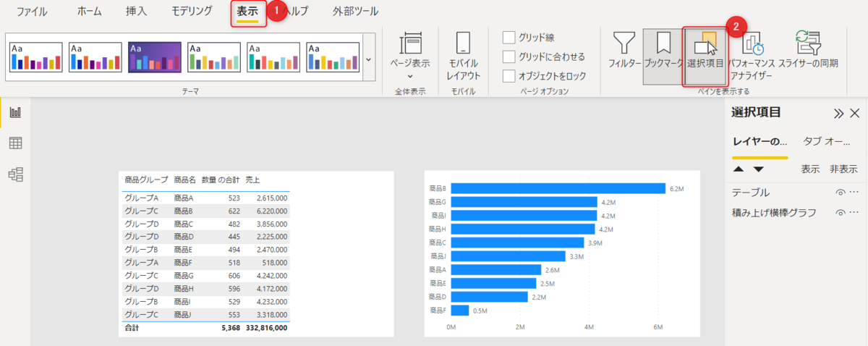This screenshot has width=868, height=346.
Task: Open the 挿入 ribbon tab
Action: pos(137,12)
